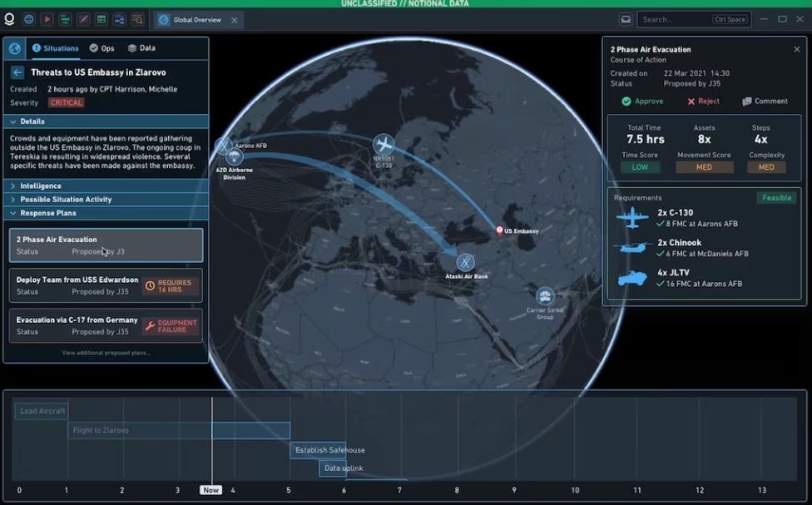Click the Search input field
The height and width of the screenshot is (505, 812).
point(674,19)
